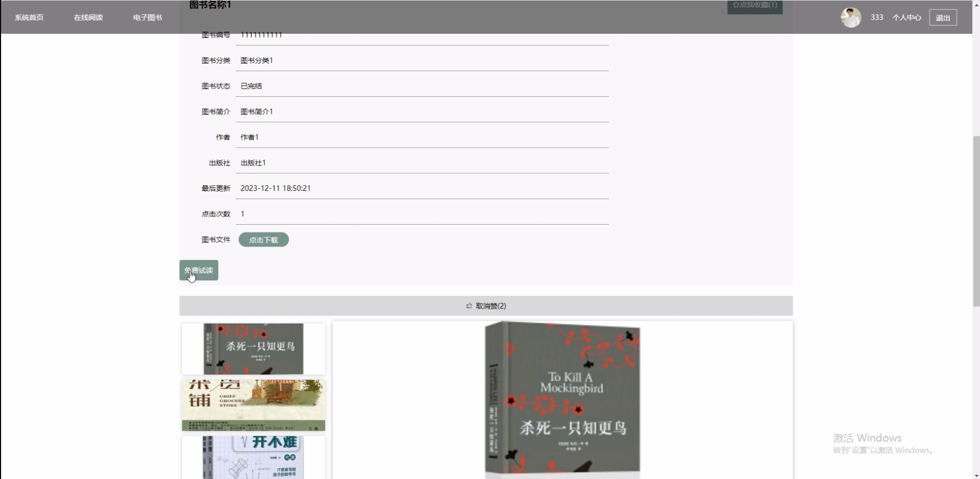Click the thumbs-up icon beside 取消赞
The height and width of the screenshot is (479, 980).
[x=469, y=306]
